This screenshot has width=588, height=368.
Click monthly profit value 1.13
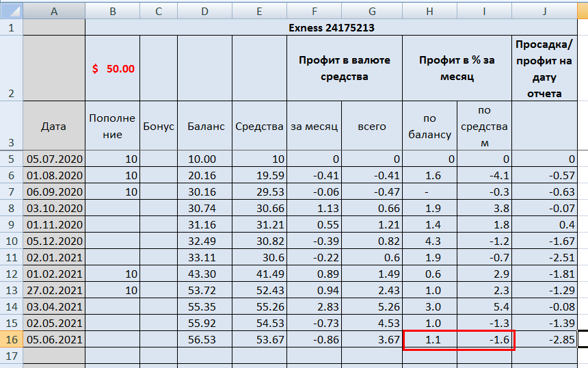[x=315, y=208]
